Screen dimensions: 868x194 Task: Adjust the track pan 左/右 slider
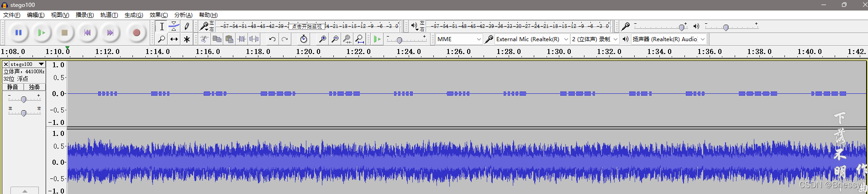point(24,112)
